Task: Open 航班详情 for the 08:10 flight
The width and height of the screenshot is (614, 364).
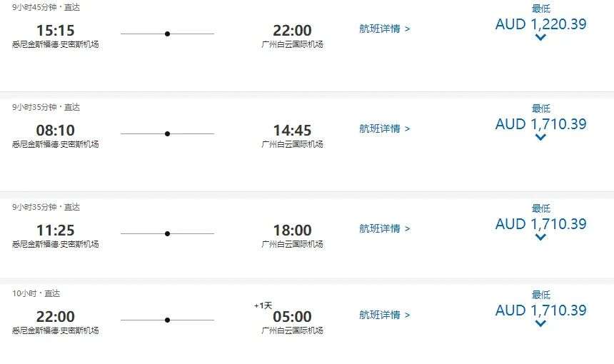Action: pos(385,129)
